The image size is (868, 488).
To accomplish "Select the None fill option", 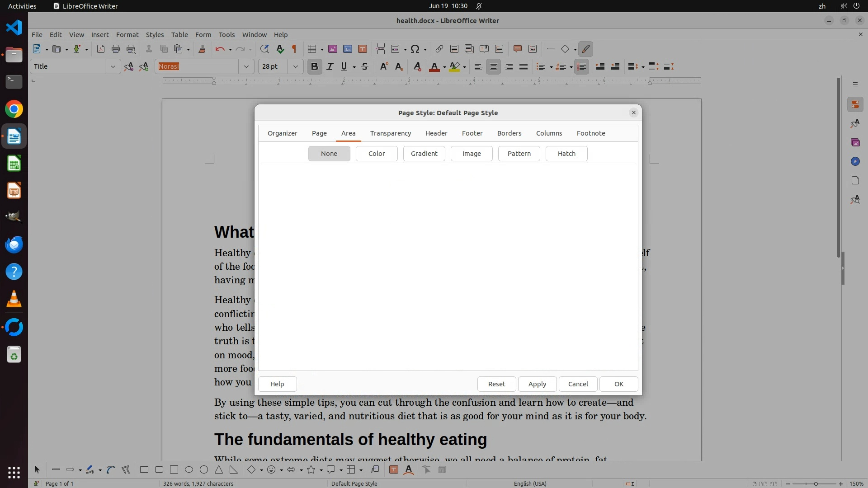I will click(329, 154).
